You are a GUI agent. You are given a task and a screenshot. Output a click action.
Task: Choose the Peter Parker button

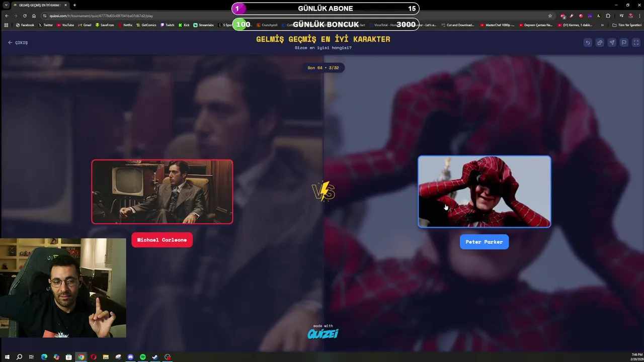point(484,242)
